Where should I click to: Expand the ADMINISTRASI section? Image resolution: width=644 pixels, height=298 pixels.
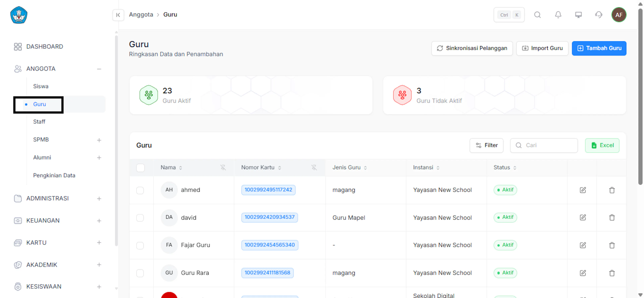coord(99,199)
